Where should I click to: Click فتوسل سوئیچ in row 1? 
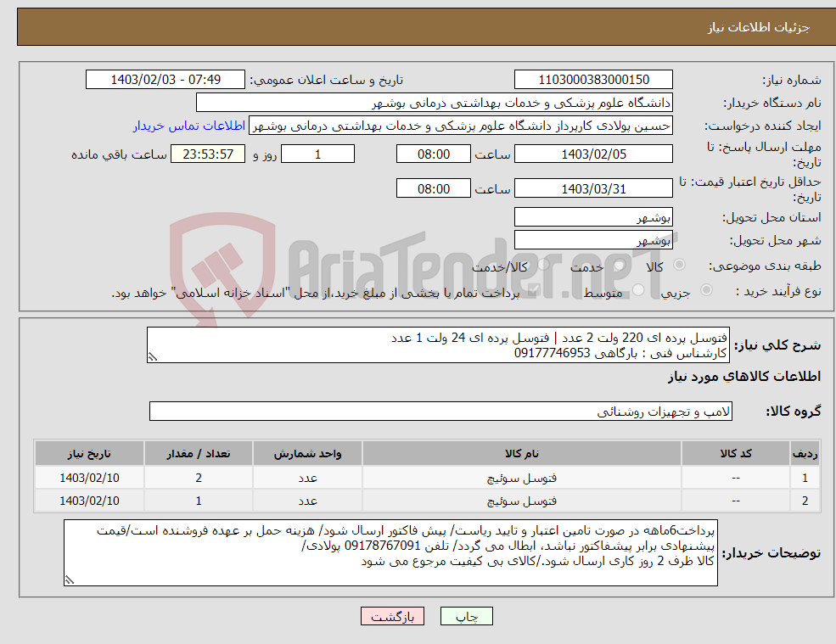click(521, 479)
